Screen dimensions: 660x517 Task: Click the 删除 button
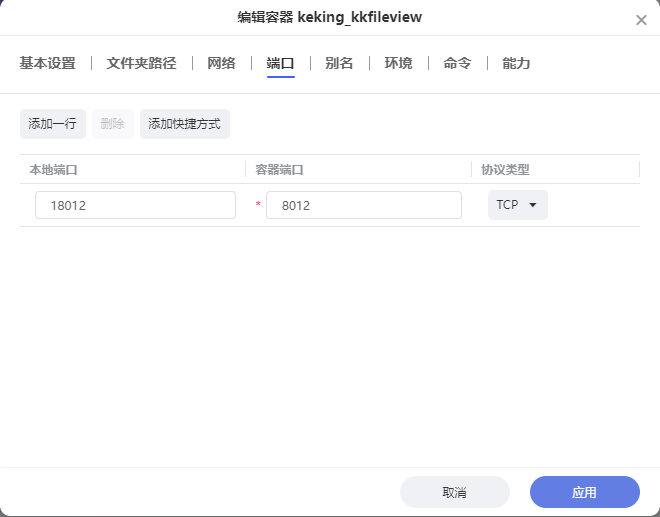click(x=113, y=124)
